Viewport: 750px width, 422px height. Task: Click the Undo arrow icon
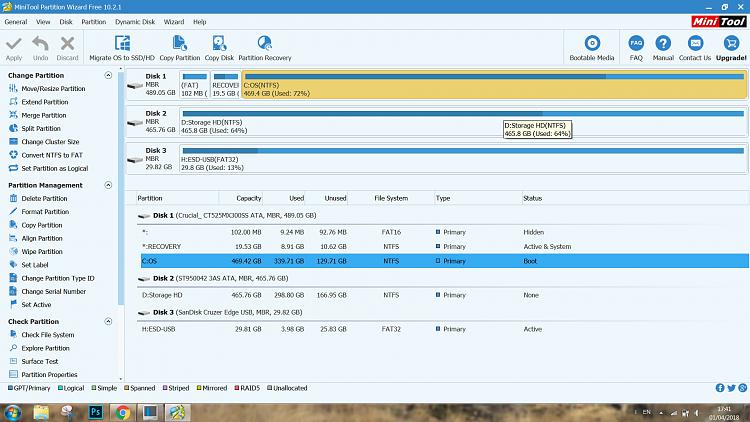click(x=41, y=44)
